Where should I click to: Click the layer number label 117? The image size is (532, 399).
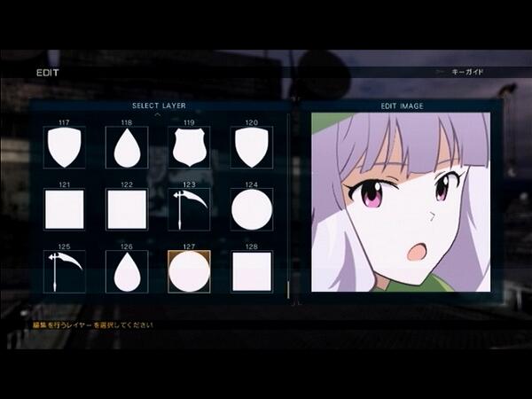coord(64,122)
